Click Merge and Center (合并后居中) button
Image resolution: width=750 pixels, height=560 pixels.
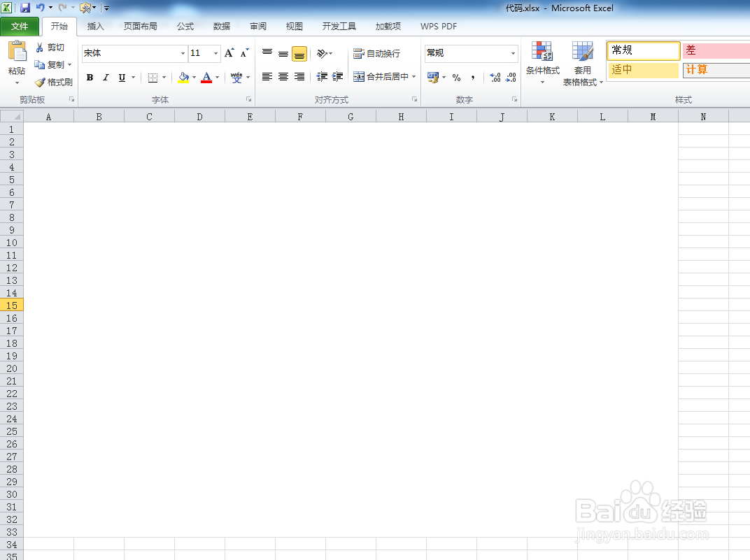click(381, 76)
